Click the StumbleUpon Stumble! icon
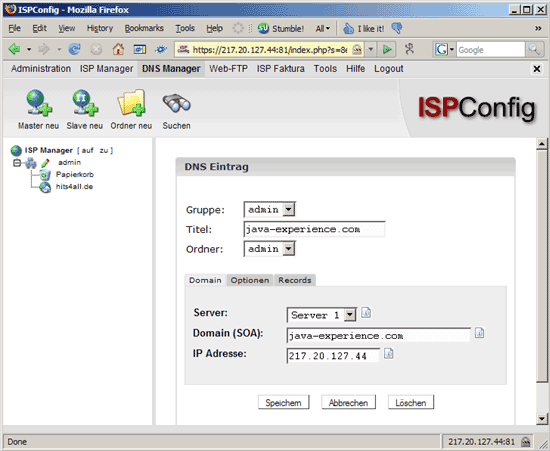Viewport: 550px width, 451px height. [x=263, y=28]
